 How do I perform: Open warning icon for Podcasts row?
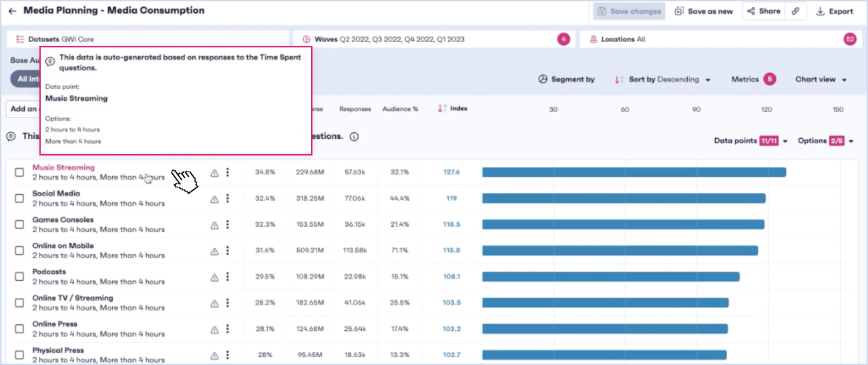pos(214,277)
